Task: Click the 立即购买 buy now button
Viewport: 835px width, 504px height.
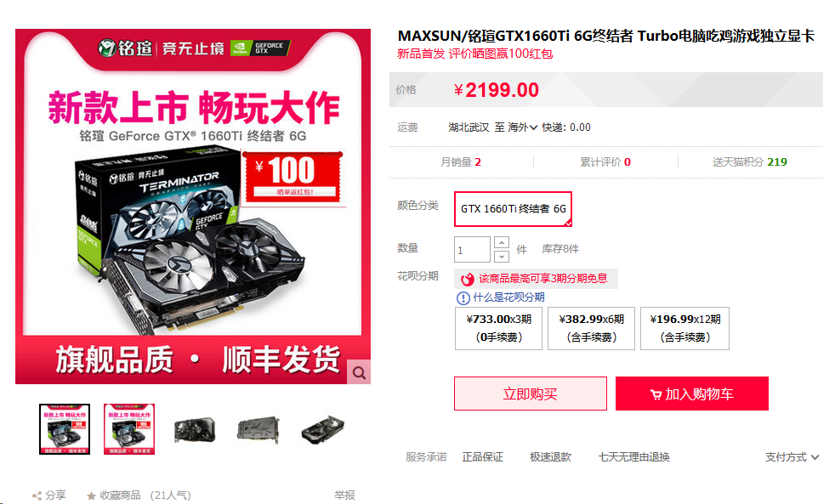Action: 531,394
